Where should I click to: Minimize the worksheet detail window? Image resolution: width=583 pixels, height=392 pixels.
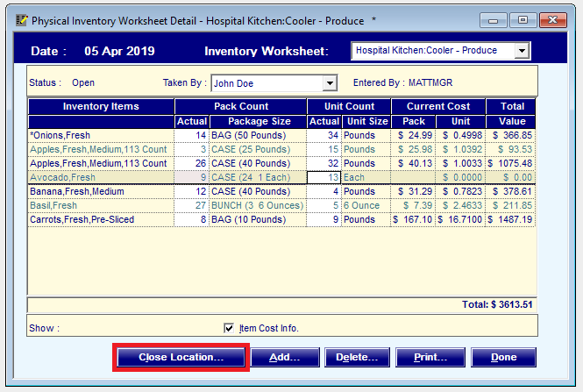coord(499,18)
